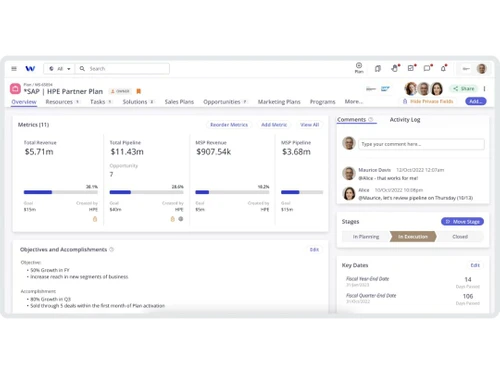Click the magnifier search icon
Viewport: 500px width, 375px height.
pyautogui.click(x=82, y=69)
